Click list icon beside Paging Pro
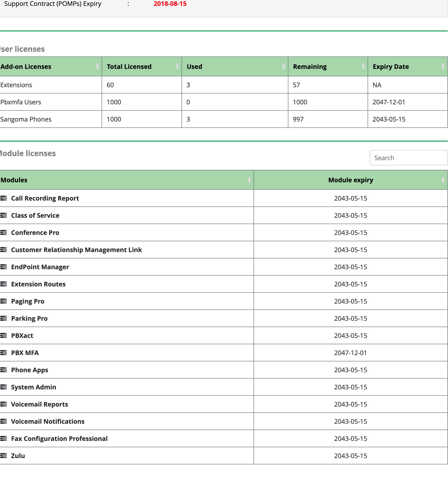The width and height of the screenshot is (448, 482). click(x=3, y=301)
